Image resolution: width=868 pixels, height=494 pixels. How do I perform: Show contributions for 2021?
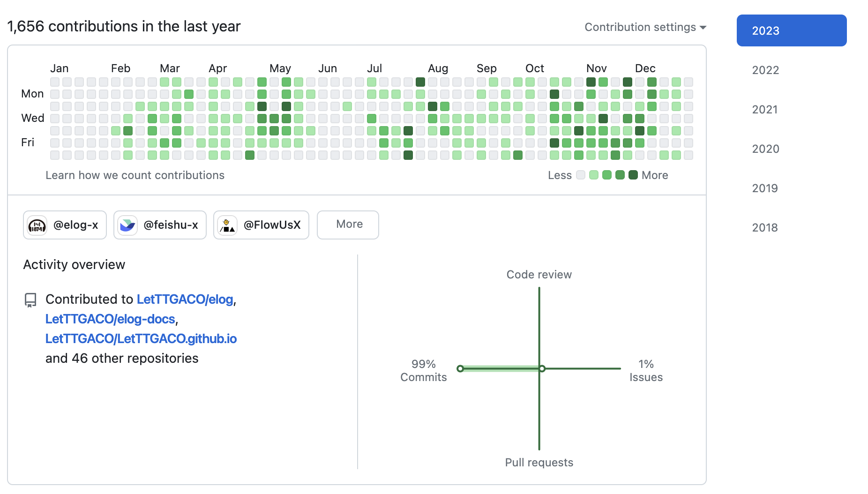(765, 110)
